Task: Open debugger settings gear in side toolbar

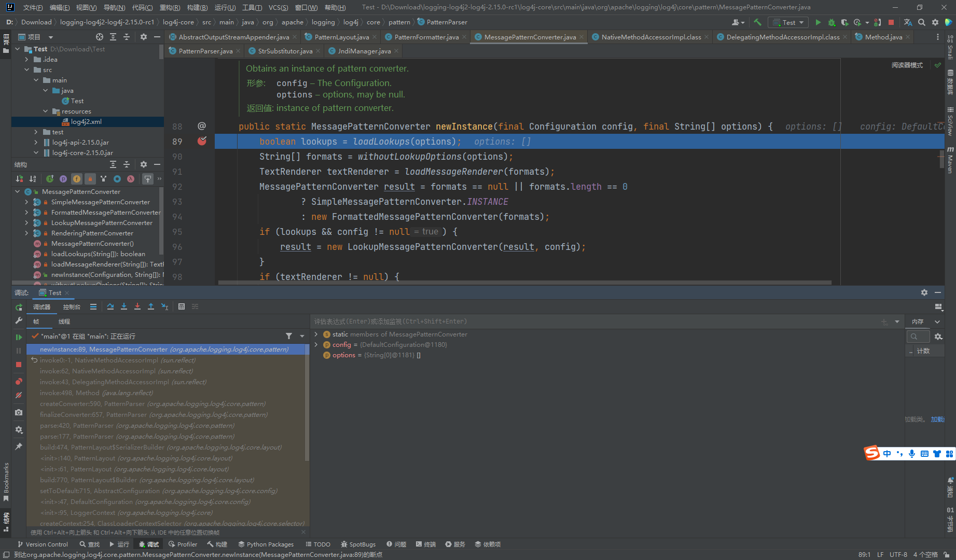Action: coord(19,429)
